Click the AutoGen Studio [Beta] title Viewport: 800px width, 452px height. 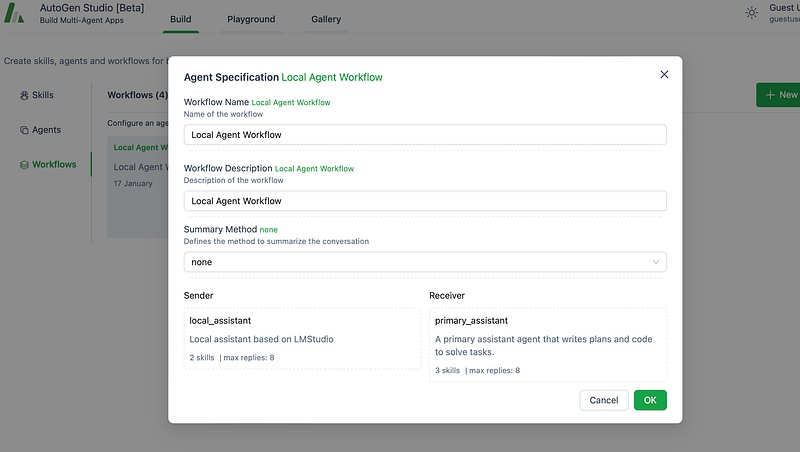click(x=92, y=8)
